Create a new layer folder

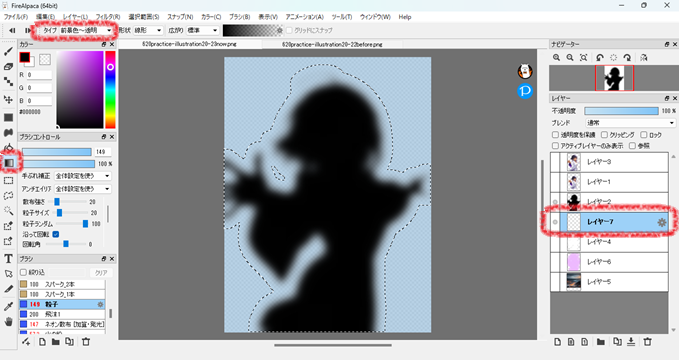[601, 342]
